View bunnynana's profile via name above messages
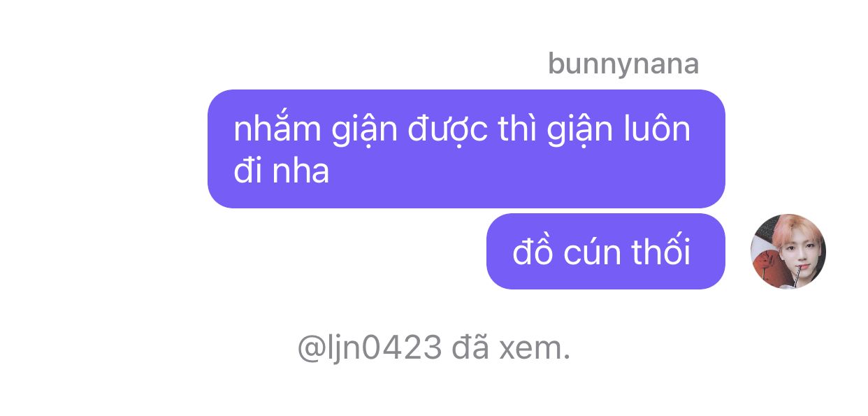The width and height of the screenshot is (868, 416). (x=623, y=64)
